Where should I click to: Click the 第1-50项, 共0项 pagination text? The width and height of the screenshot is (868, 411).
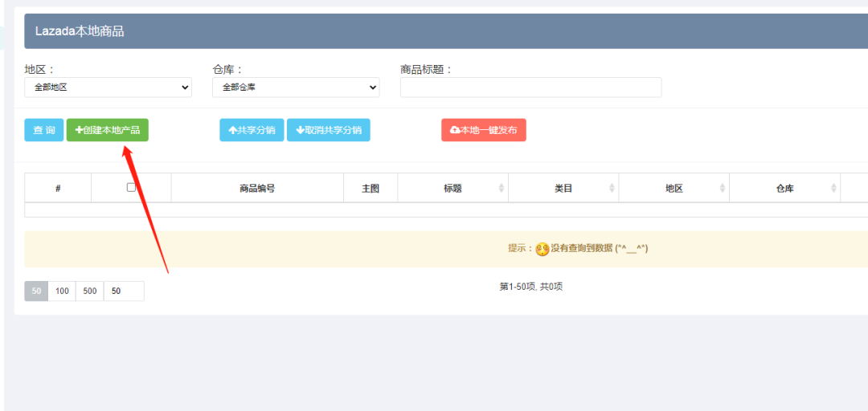(x=531, y=287)
